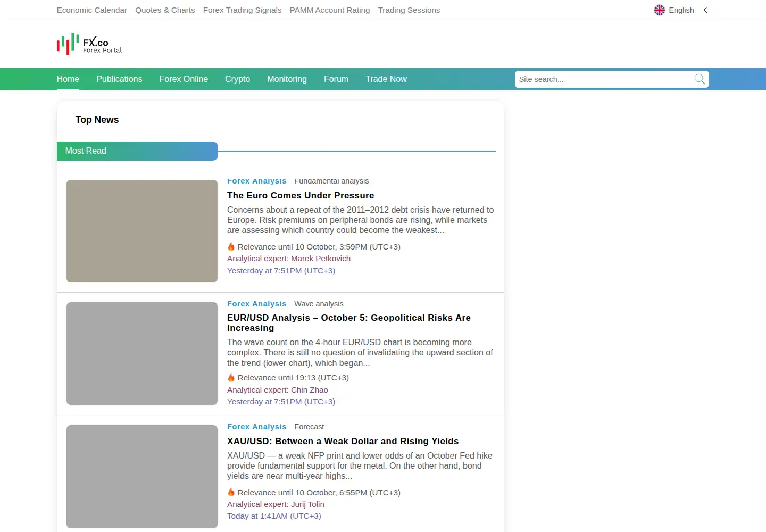The height and width of the screenshot is (532, 766).
Task: Click 'Today at 1:41AM (UTC+3)' timestamp
Action: tap(274, 516)
